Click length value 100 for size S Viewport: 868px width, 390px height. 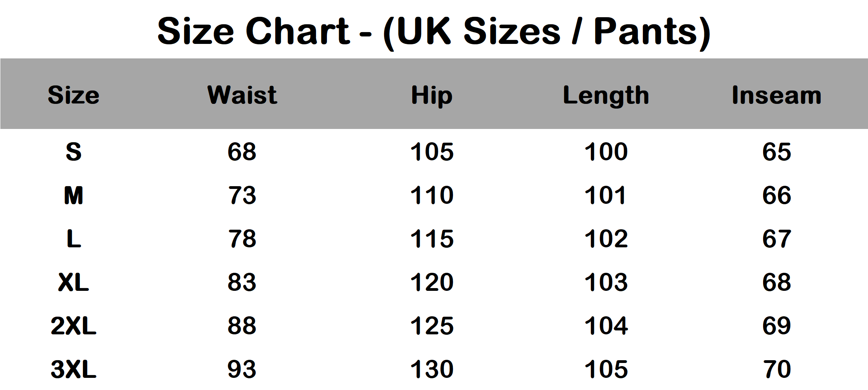click(606, 152)
